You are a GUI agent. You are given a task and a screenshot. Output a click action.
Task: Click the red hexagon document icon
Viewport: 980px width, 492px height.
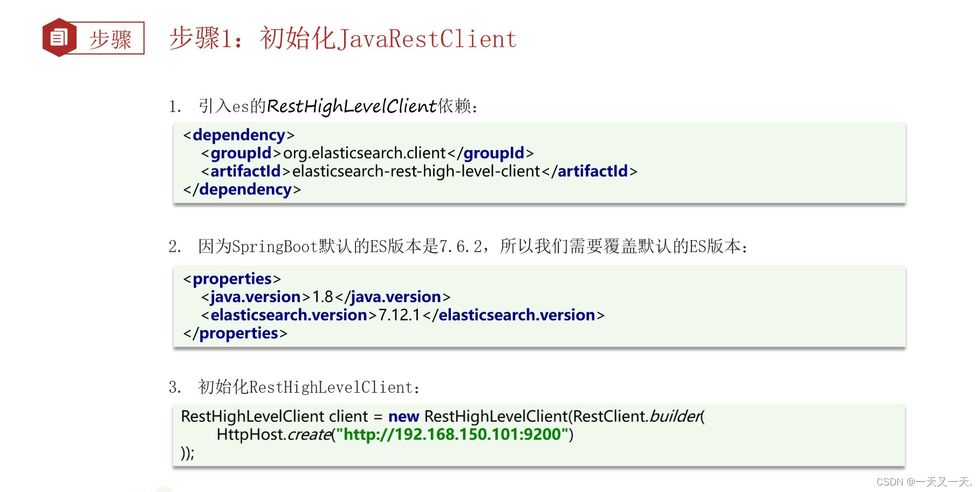59,38
